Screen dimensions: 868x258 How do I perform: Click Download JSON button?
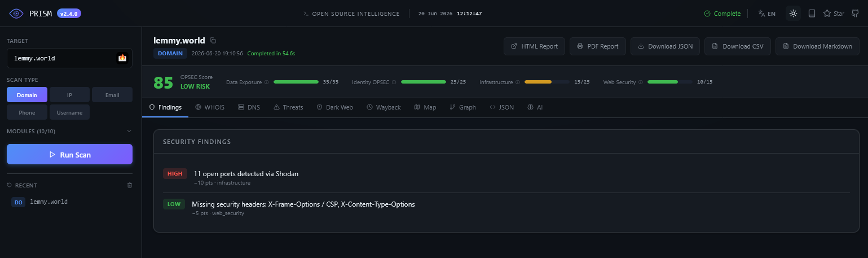[x=666, y=46]
